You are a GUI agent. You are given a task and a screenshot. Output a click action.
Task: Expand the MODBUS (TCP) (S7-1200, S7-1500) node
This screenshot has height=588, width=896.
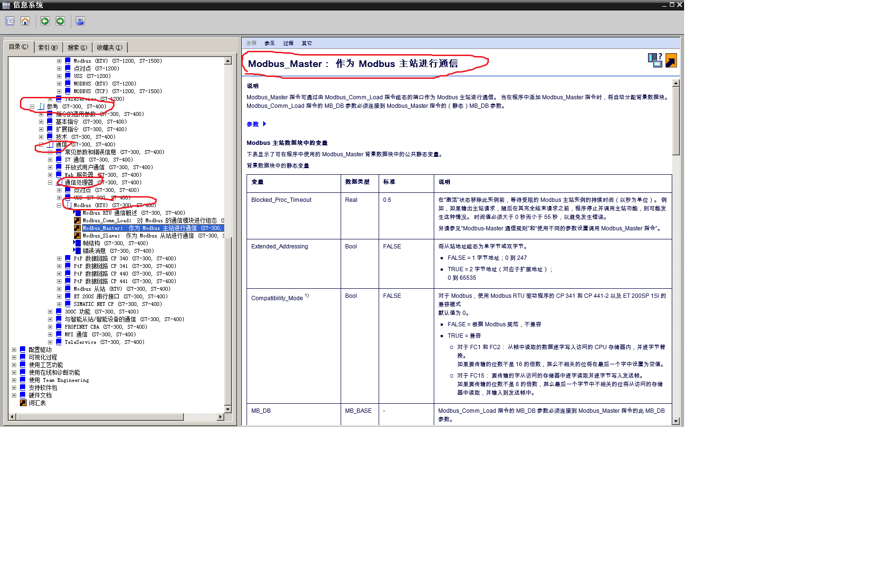click(x=59, y=92)
